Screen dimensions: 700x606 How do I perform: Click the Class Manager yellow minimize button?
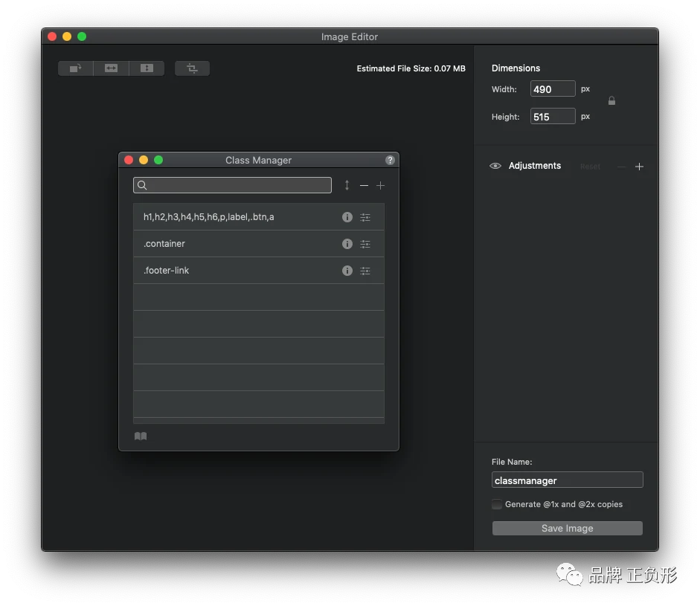click(x=144, y=160)
